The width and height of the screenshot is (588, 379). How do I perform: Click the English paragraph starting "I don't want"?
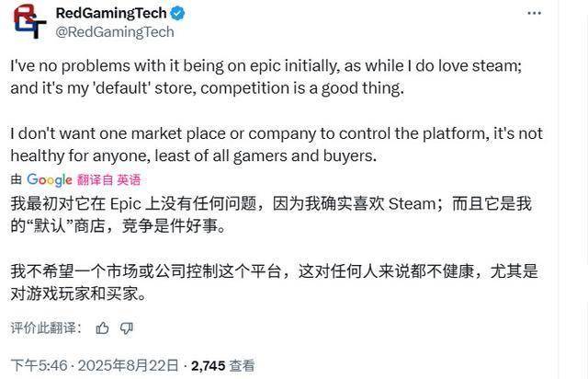pos(277,144)
